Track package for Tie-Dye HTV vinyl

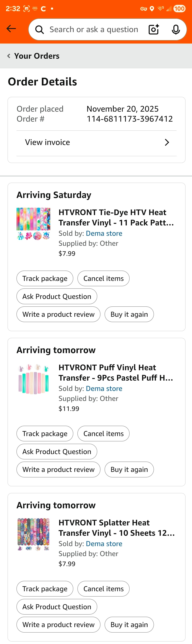coord(45,279)
